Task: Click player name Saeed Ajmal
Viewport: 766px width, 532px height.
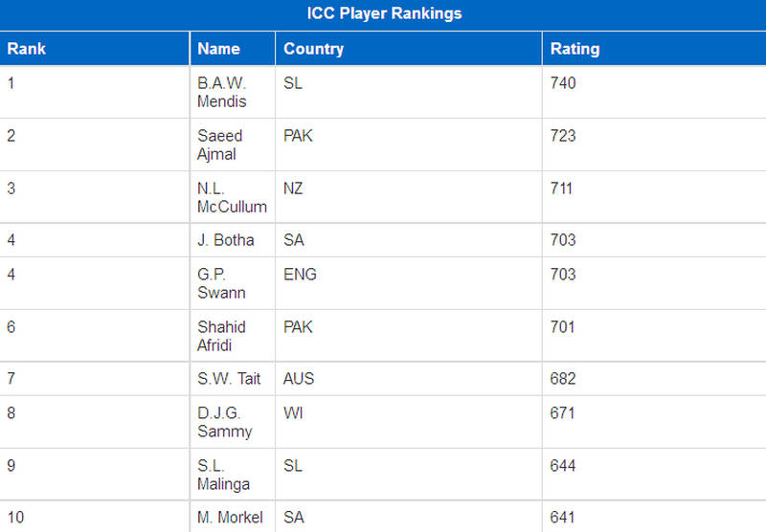Action: (x=220, y=144)
